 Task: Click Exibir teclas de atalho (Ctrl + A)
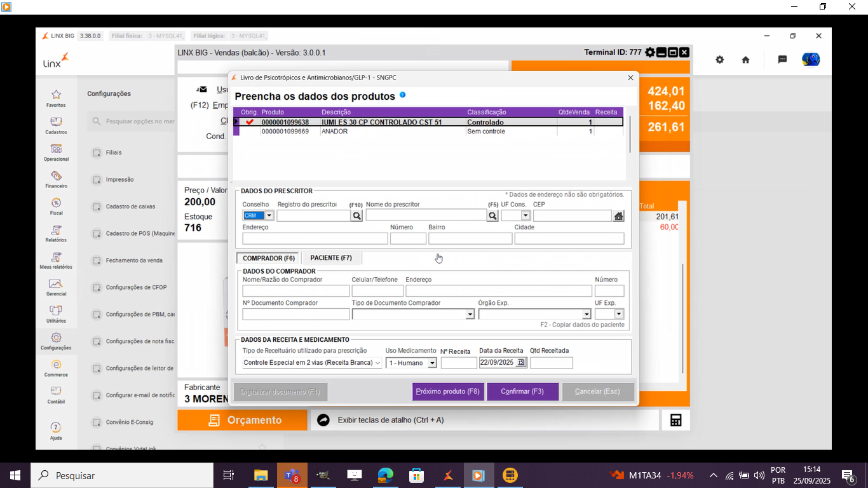pyautogui.click(x=390, y=420)
